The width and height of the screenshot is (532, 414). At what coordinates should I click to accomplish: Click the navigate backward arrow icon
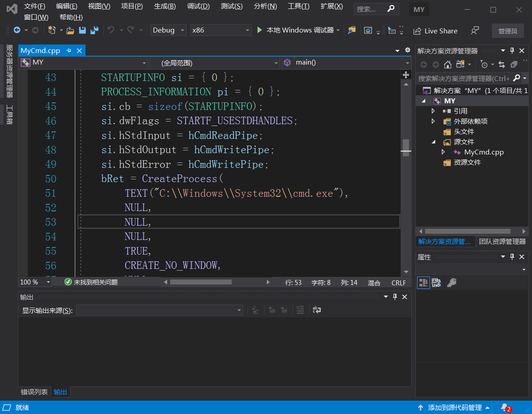16,30
